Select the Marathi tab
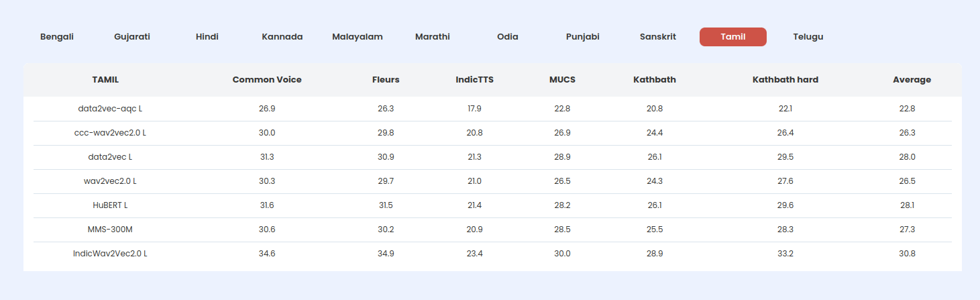 433,37
